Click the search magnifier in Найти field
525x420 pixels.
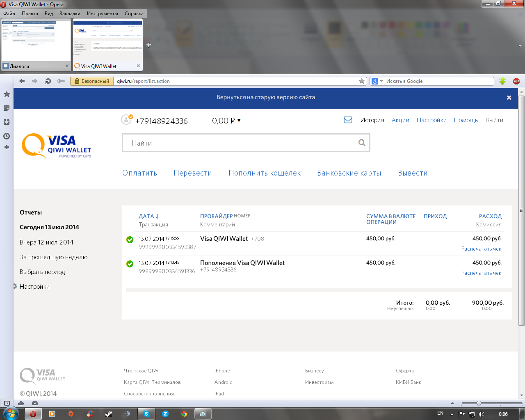tap(362, 143)
